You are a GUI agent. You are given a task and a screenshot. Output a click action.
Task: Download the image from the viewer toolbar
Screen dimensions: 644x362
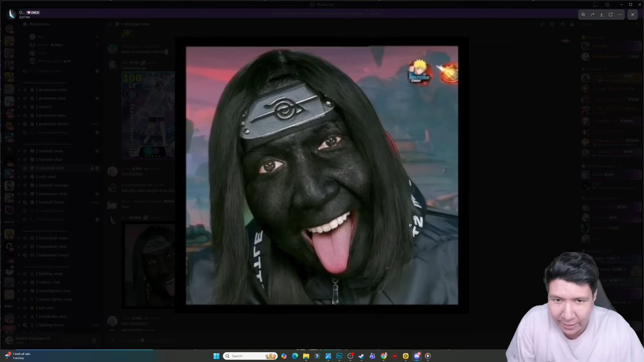[602, 14]
